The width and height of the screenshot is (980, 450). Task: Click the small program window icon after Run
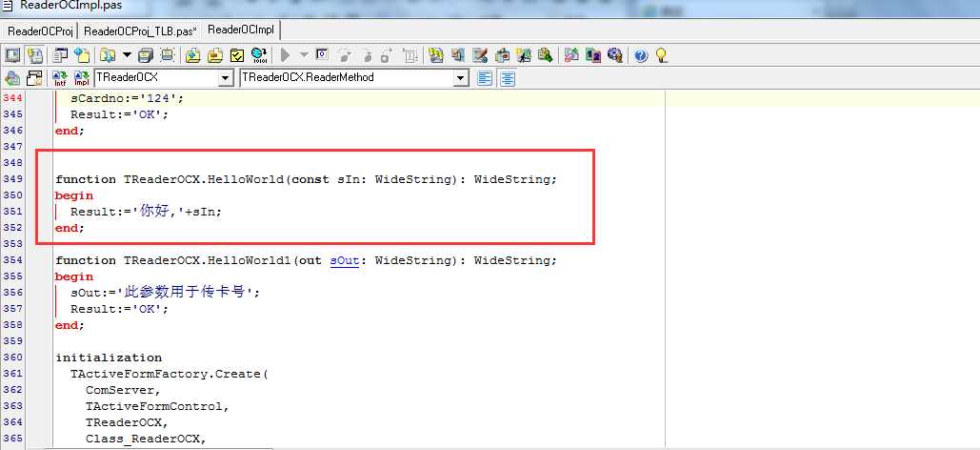pyautogui.click(x=322, y=53)
